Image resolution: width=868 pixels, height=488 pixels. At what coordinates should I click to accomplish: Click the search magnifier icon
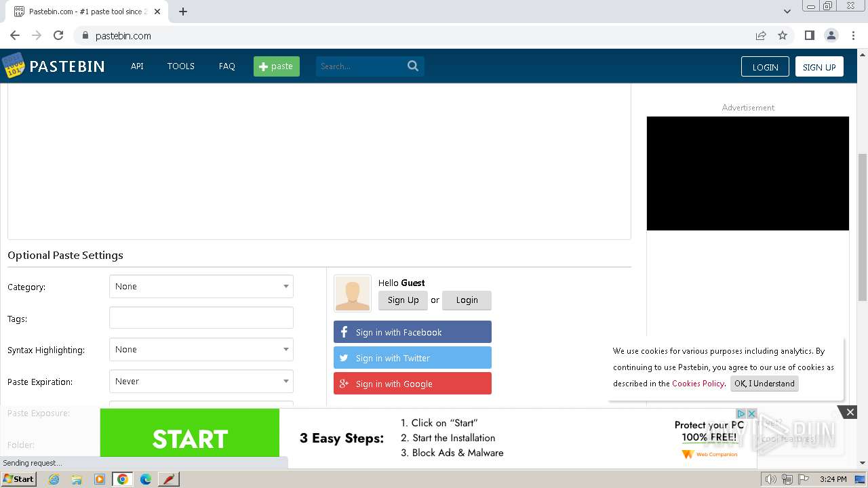click(413, 66)
